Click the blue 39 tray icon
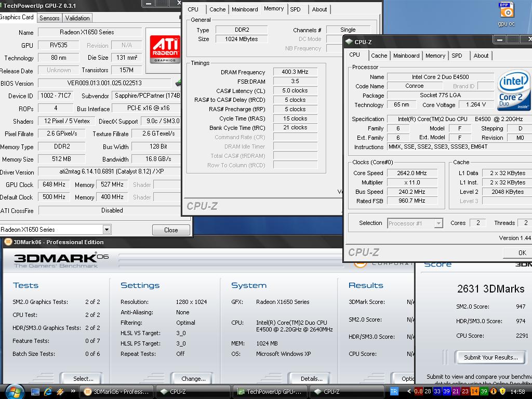This screenshot has height=399, width=532. 446,392
